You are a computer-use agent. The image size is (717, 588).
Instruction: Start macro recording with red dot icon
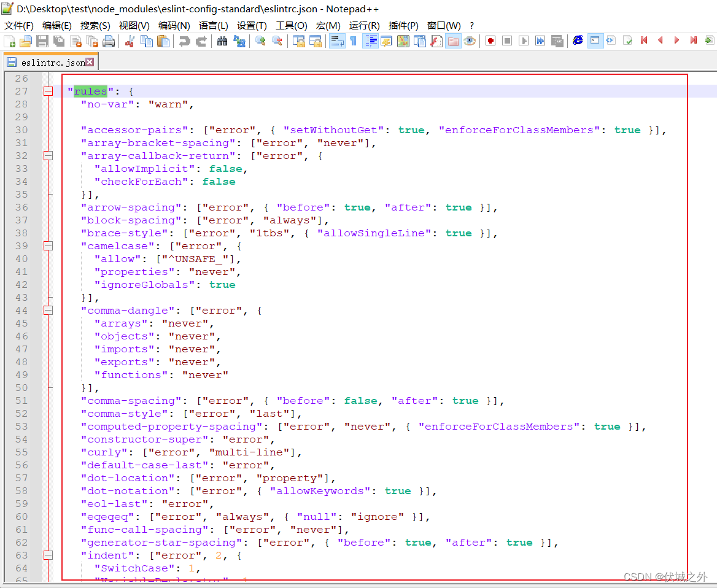[x=490, y=41]
